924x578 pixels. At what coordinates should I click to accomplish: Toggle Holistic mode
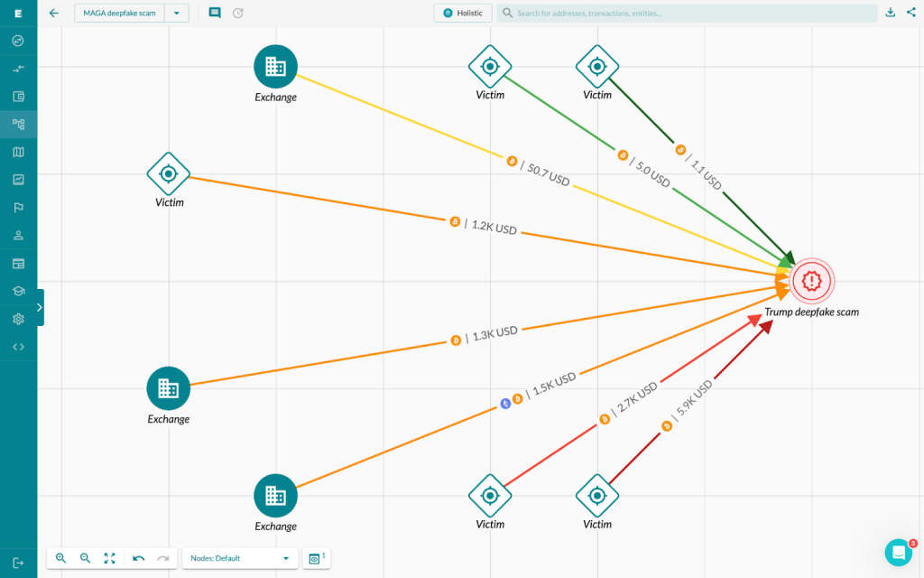pyautogui.click(x=462, y=13)
